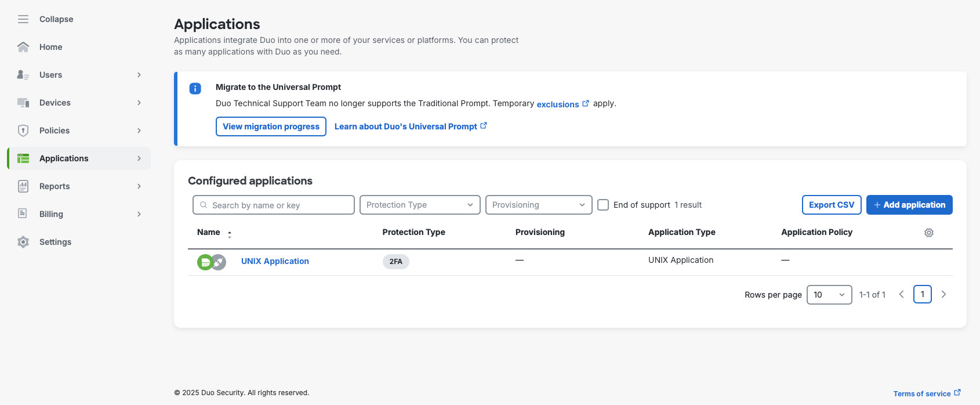Screen dimensions: 980x405
Task: Open the UNIX Application link
Action: [275, 261]
